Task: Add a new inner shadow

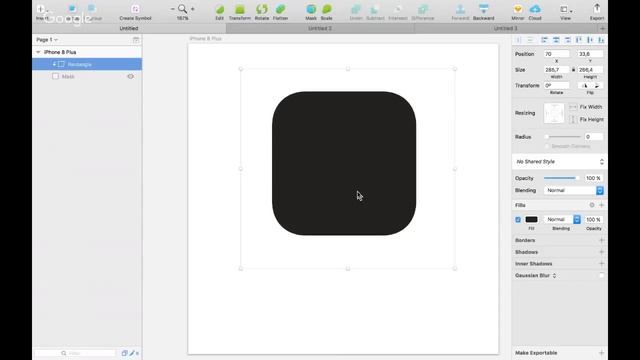Action: click(601, 264)
